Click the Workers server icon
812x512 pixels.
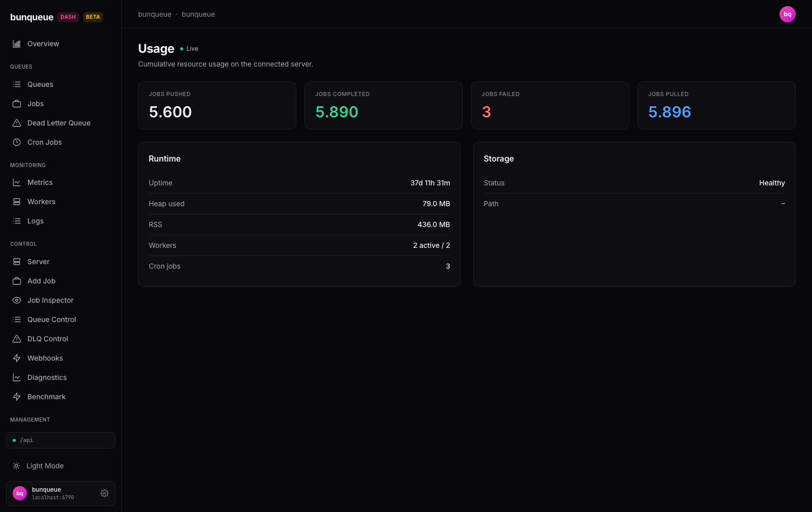tap(17, 202)
